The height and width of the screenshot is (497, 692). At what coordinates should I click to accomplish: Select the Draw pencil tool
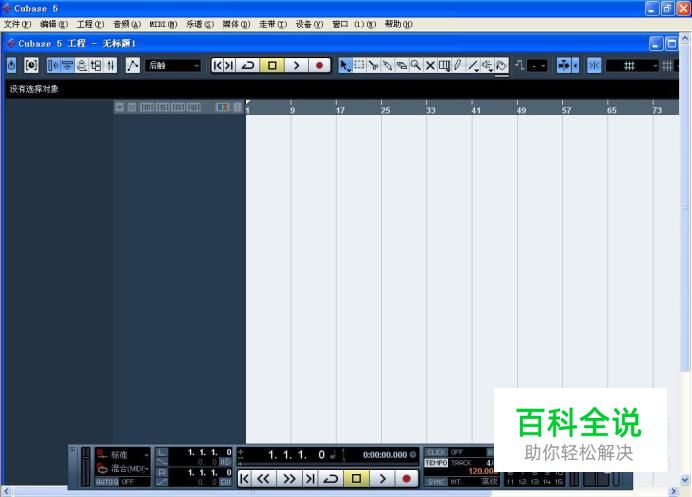[458, 65]
